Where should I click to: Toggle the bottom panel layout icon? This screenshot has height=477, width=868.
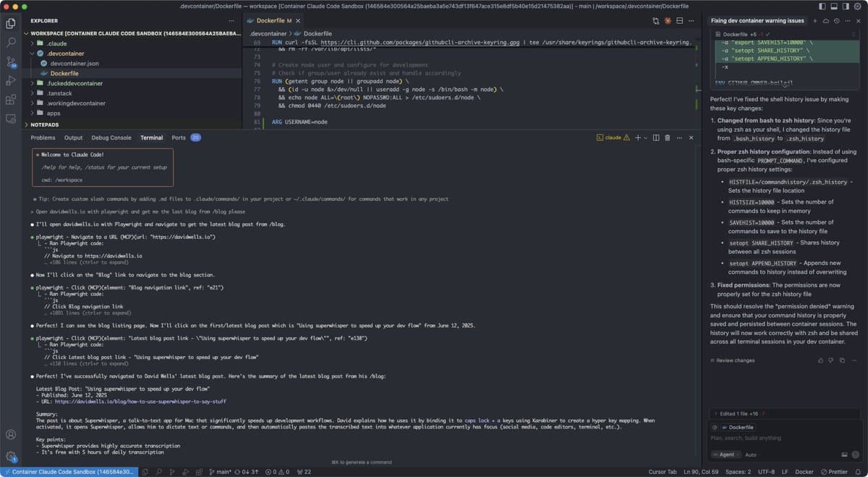click(833, 6)
